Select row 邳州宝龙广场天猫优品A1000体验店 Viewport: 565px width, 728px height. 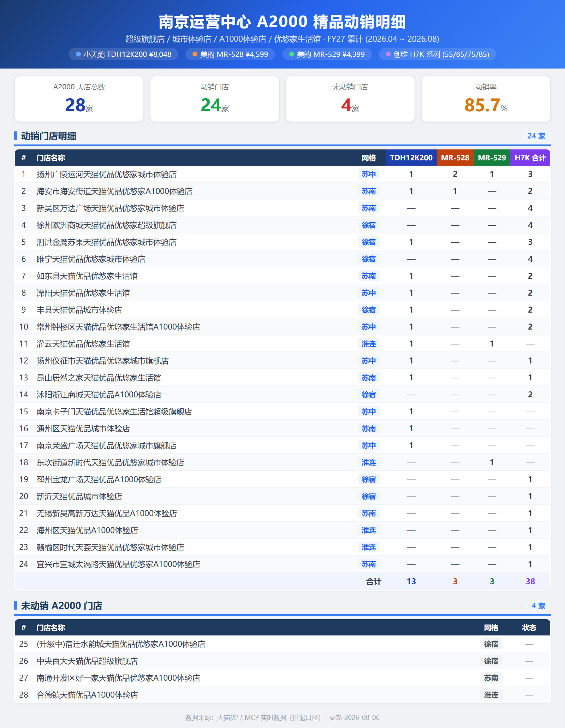[x=282, y=479]
